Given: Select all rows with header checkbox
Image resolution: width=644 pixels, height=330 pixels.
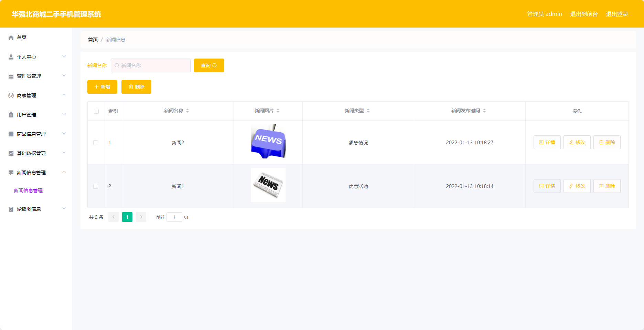Looking at the screenshot, I should coord(96,111).
